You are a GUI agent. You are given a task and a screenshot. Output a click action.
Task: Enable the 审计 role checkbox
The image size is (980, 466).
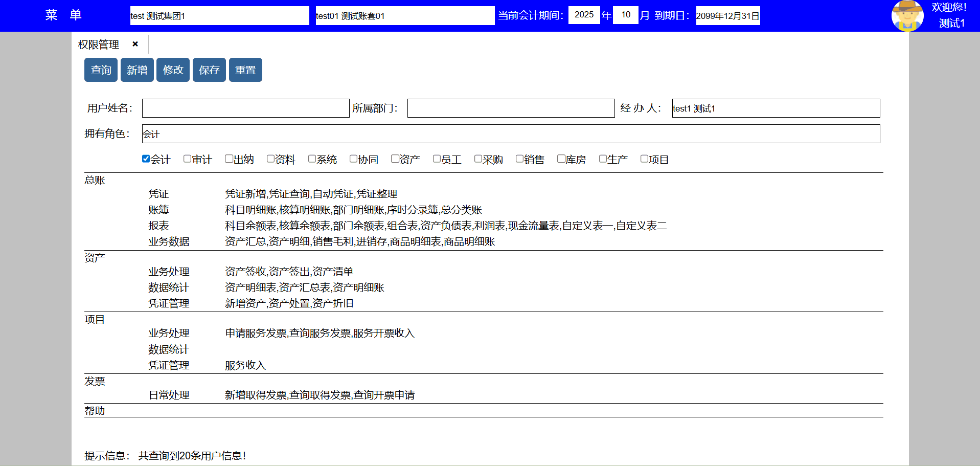[187, 159]
